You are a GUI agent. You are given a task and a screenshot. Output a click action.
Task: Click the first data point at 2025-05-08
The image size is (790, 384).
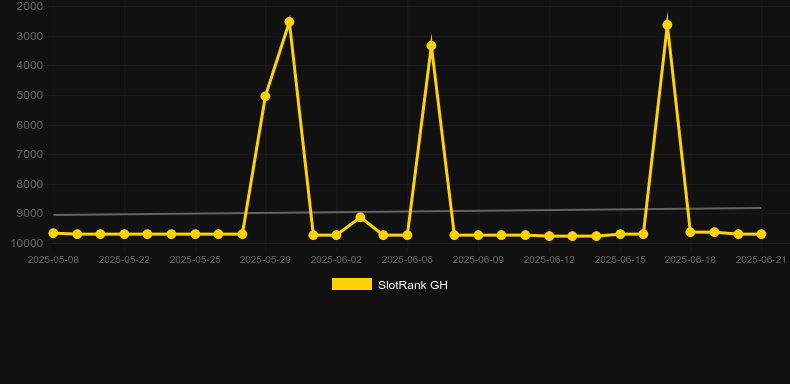coord(53,233)
